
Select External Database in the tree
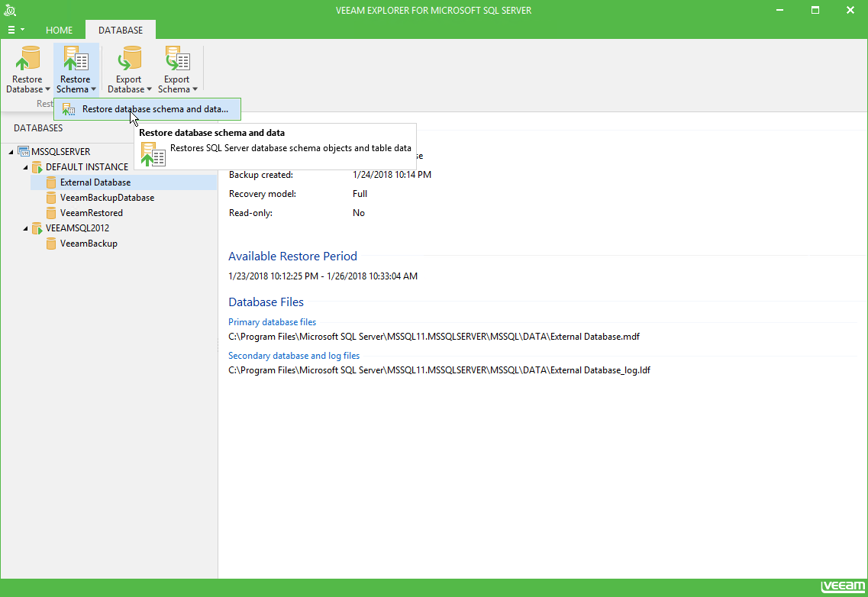click(x=95, y=182)
